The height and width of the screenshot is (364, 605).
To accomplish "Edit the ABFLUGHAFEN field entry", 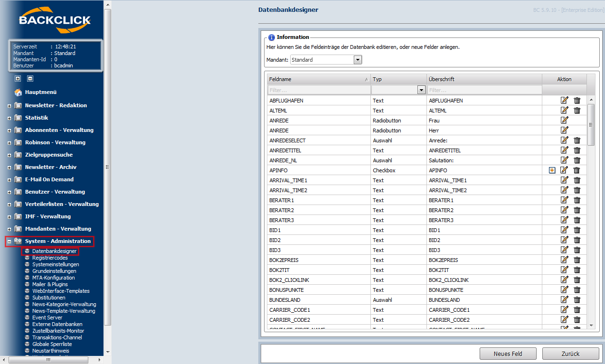I will (x=564, y=100).
